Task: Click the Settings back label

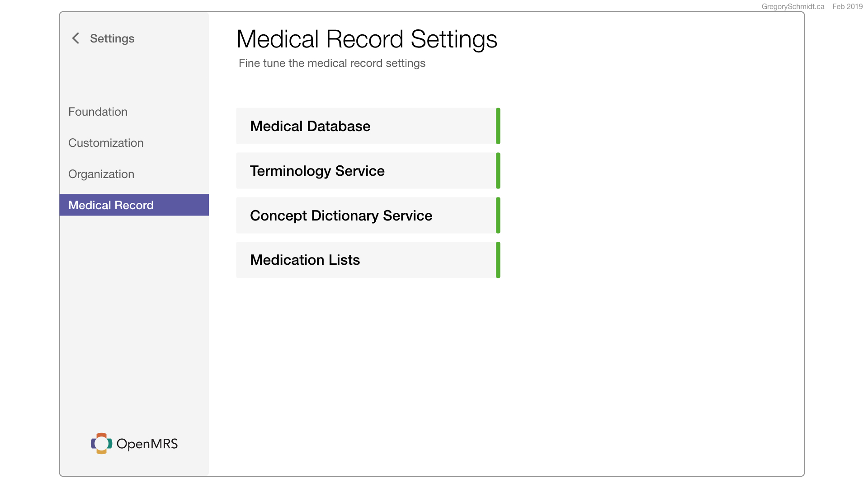Action: click(x=112, y=38)
